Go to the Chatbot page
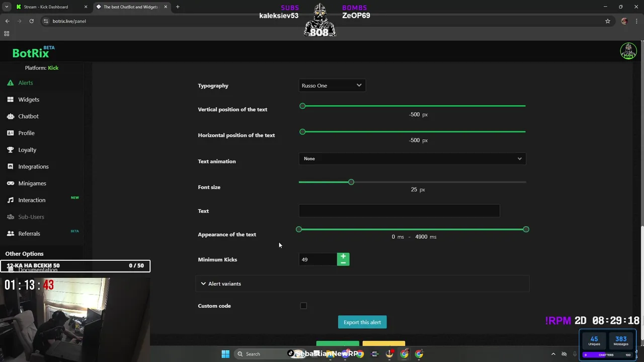The image size is (644, 362). pos(28,116)
